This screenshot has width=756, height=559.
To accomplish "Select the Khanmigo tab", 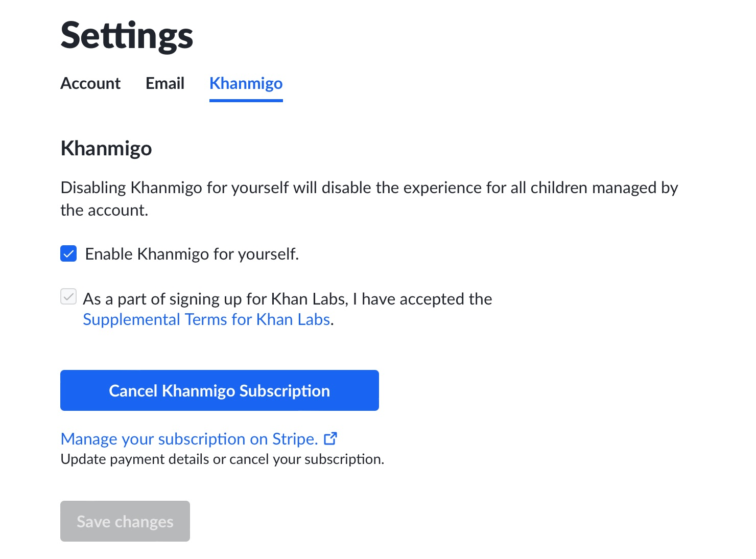I will [246, 83].
